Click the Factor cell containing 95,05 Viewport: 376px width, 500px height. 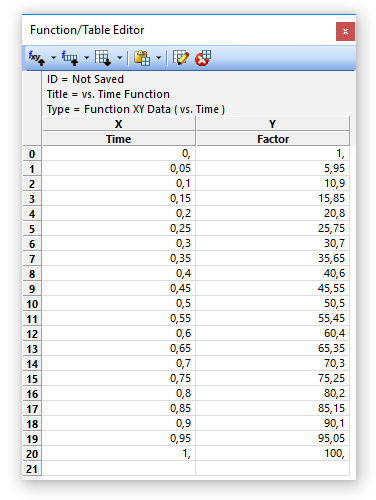[273, 438]
